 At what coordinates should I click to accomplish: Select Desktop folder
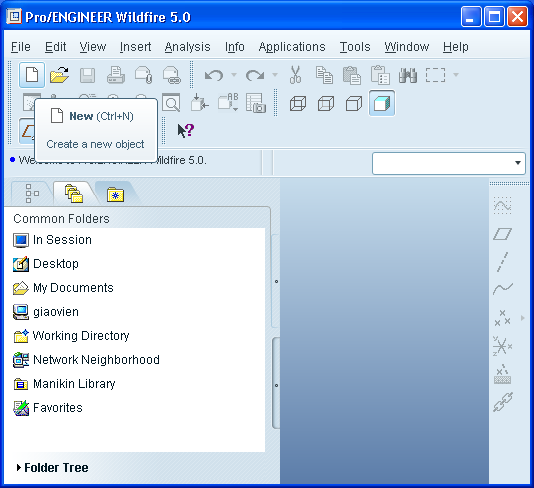(x=46, y=264)
